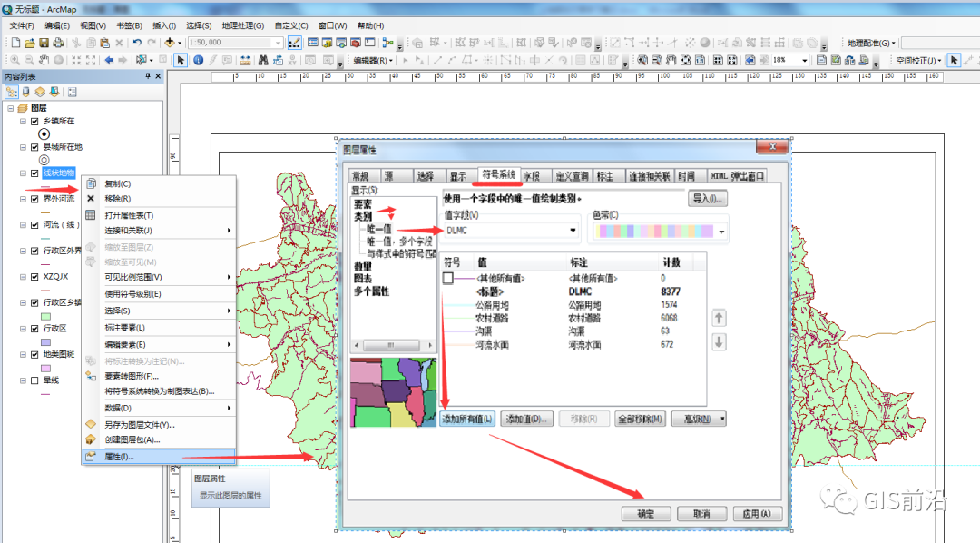Viewport: 980px width, 543px height.
Task: Open the Find tool (binoculars icon)
Action: [x=263, y=61]
